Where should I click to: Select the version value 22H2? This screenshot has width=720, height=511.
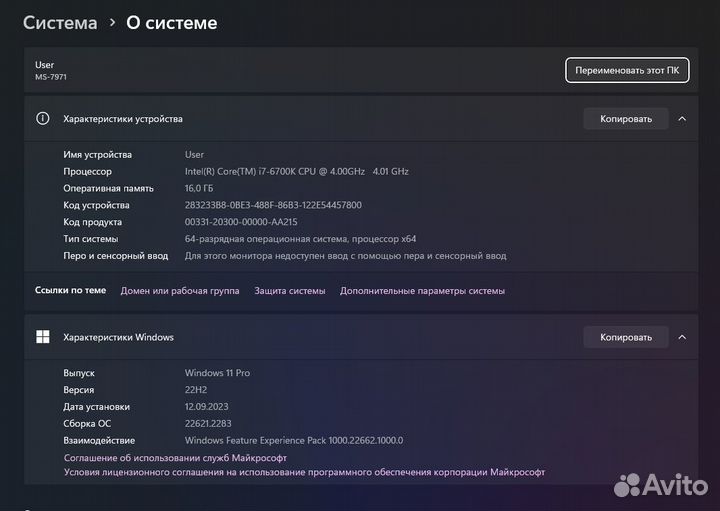[196, 390]
